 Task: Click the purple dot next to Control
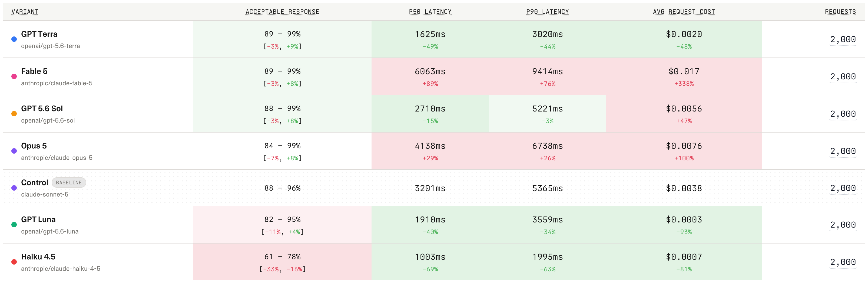[x=14, y=188]
